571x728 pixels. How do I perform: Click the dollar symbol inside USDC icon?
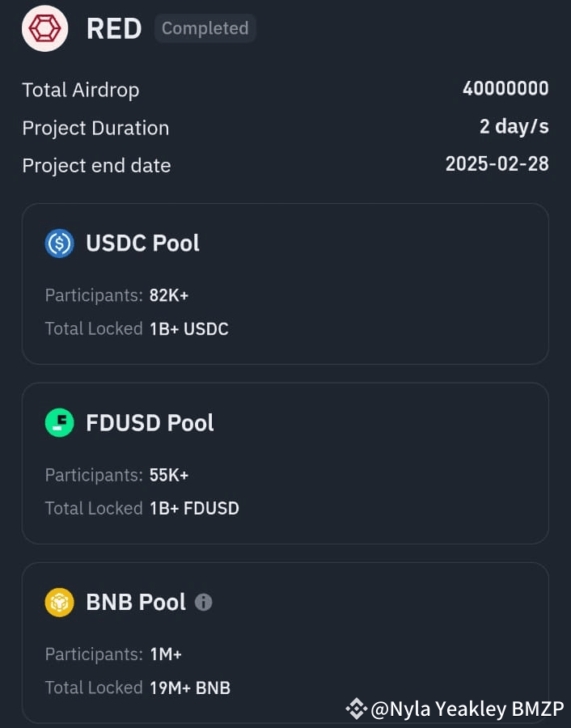[x=58, y=243]
